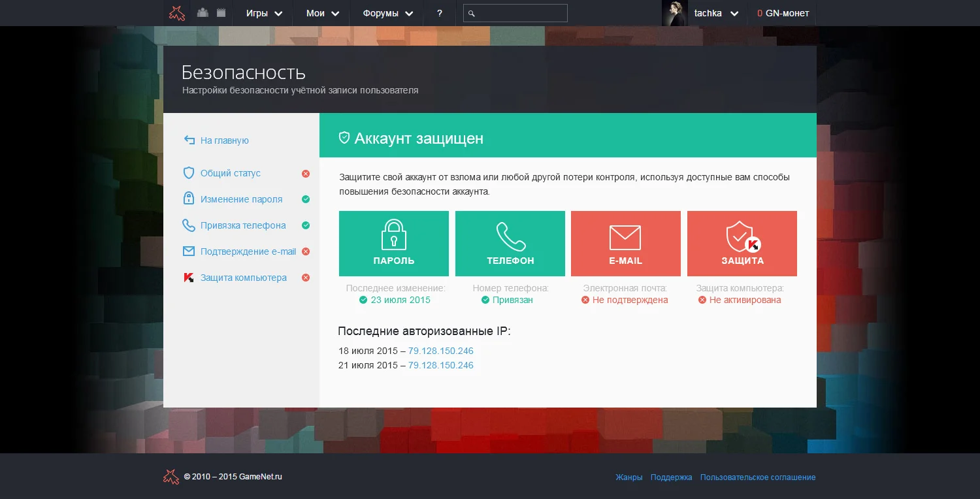Click the green check before Привязан
The height and width of the screenshot is (499, 980).
(485, 300)
